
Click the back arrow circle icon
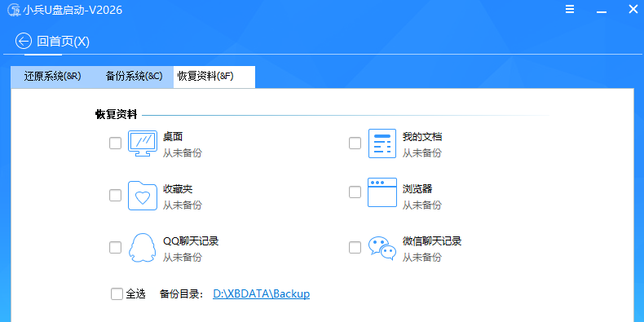[24, 41]
